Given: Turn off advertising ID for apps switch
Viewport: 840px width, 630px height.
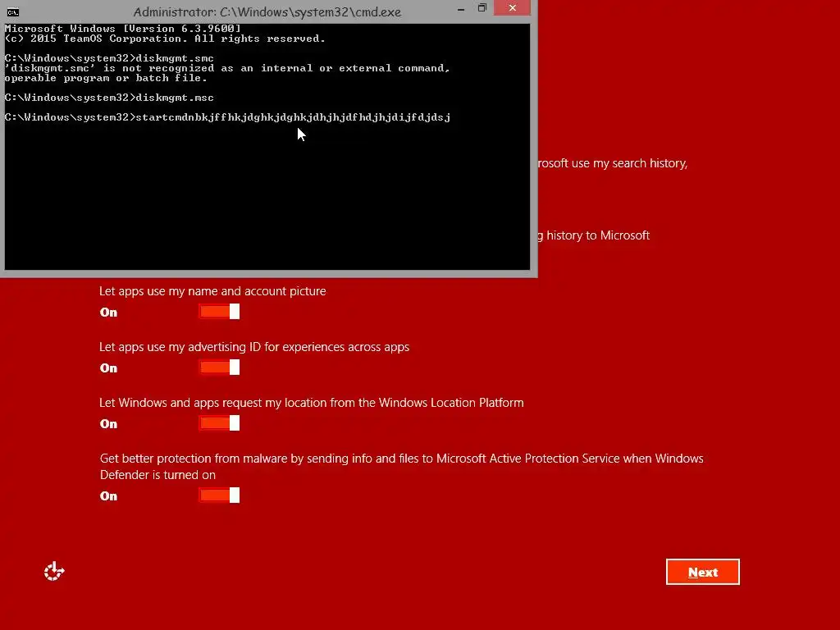Looking at the screenshot, I should pos(219,367).
